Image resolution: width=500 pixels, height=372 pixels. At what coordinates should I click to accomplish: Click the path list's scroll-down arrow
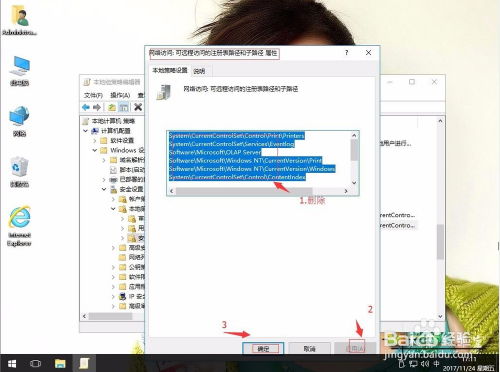(x=354, y=183)
